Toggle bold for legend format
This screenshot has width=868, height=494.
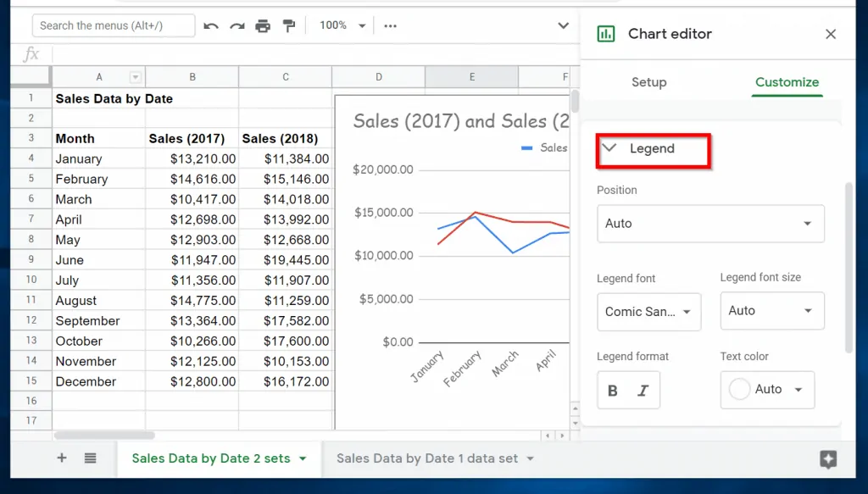613,391
